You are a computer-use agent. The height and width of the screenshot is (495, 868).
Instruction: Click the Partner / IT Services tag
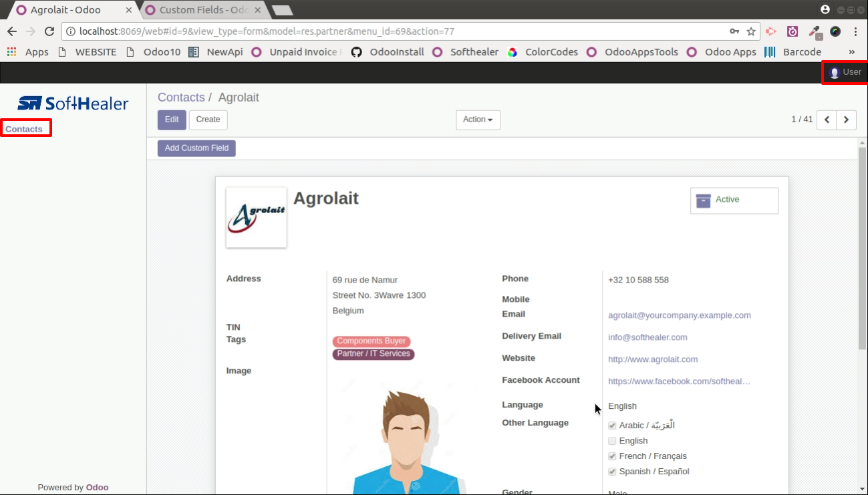tap(374, 354)
